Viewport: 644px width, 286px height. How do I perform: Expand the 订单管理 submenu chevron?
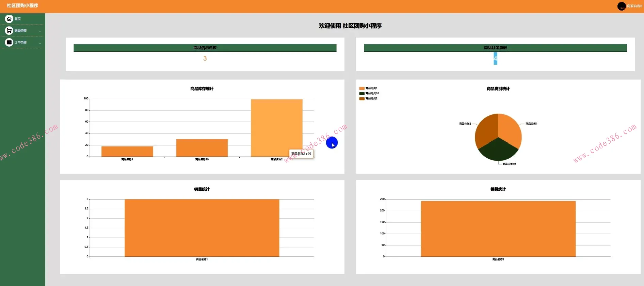click(40, 43)
